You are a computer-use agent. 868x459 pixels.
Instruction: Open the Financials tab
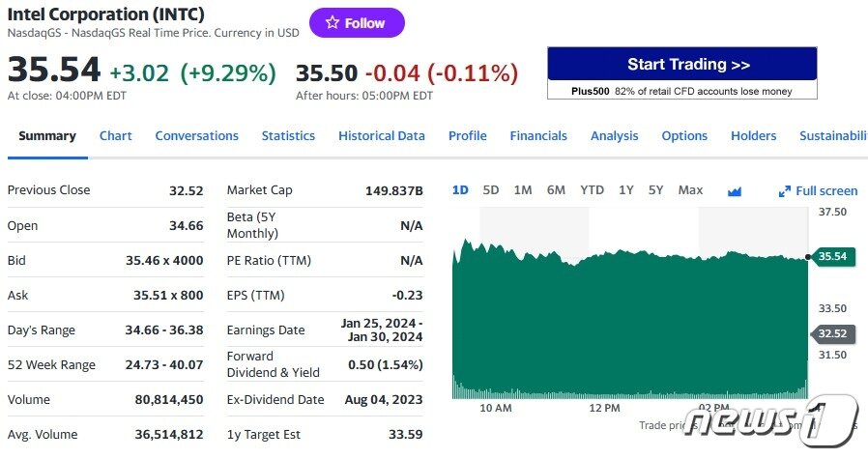pos(538,136)
